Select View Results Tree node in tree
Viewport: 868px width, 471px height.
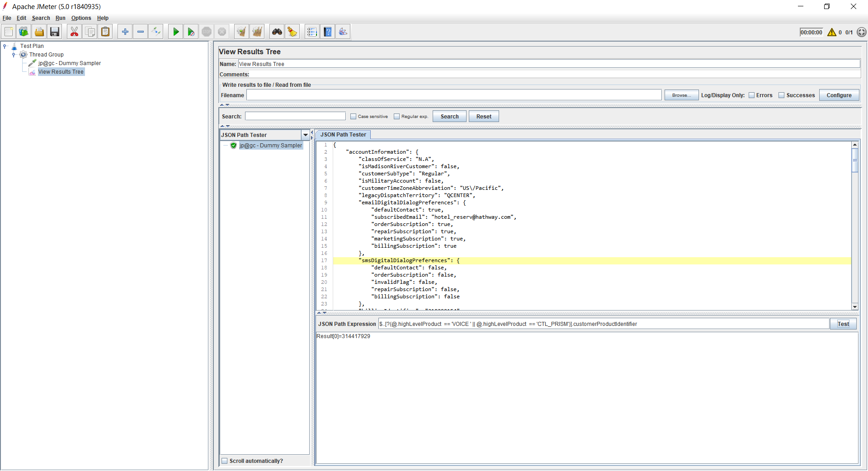click(61, 72)
